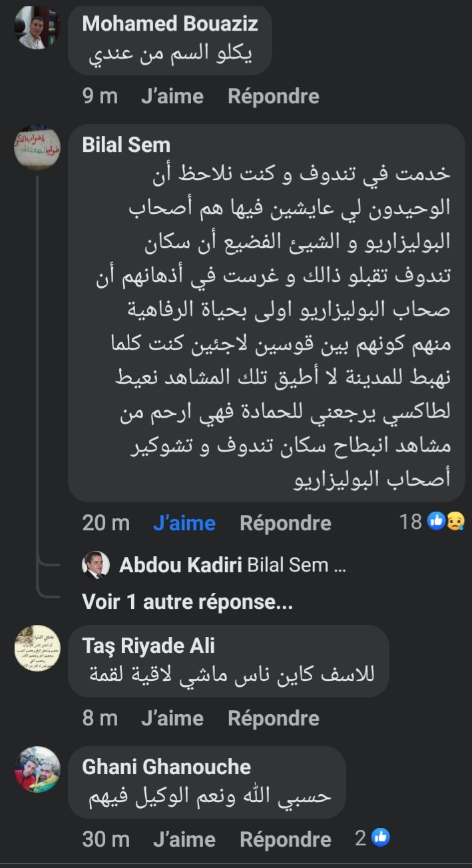Unlike Bilal Sem's comment
472x868 pixels.
(184, 523)
